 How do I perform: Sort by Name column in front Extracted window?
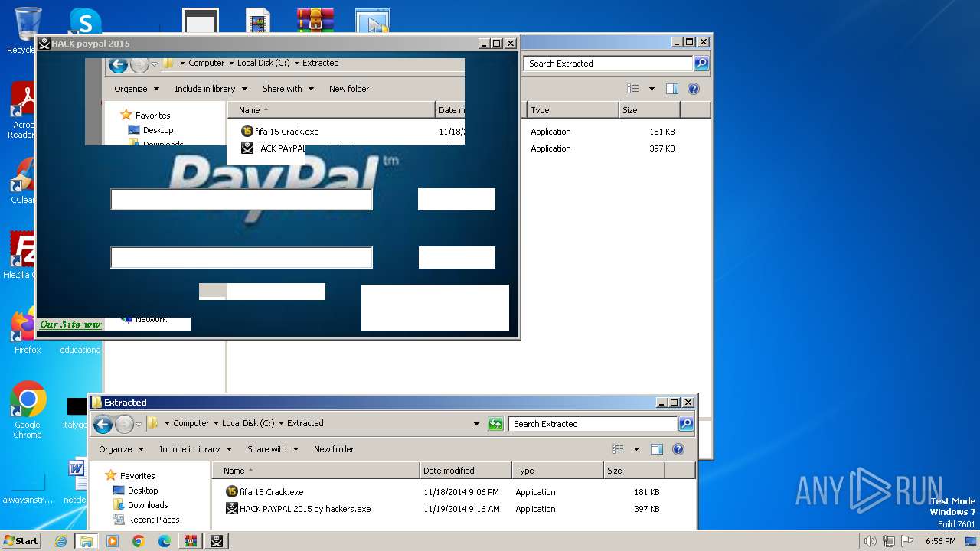[316, 471]
